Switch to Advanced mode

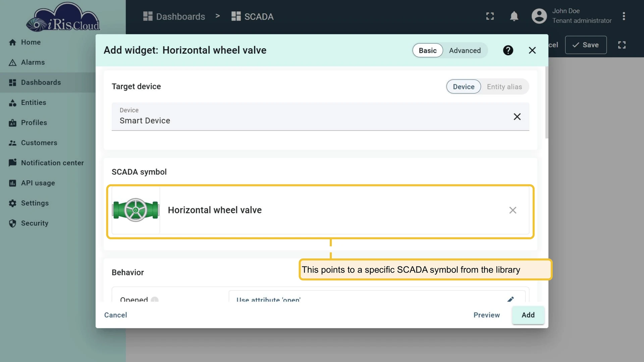coord(465,50)
